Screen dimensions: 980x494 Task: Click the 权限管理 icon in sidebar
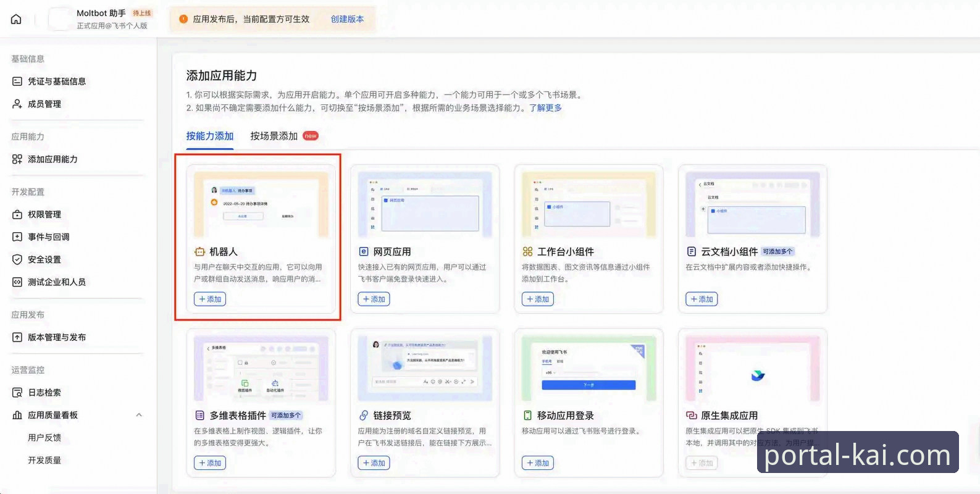[17, 214]
